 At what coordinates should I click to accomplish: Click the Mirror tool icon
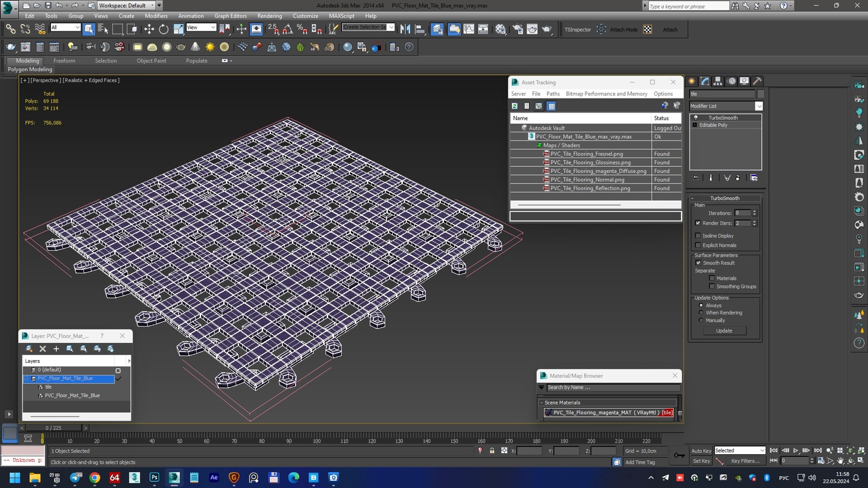coord(406,29)
